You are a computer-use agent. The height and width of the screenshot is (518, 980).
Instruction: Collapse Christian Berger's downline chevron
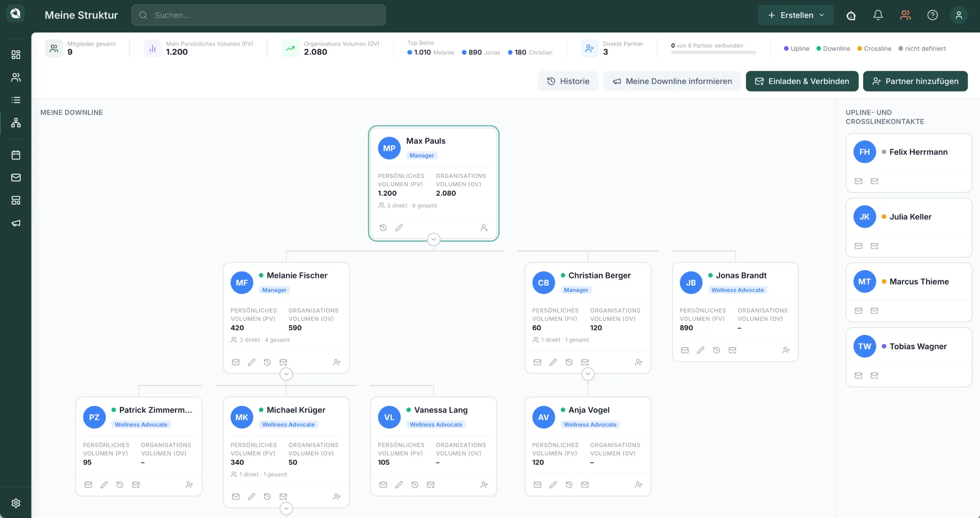588,374
